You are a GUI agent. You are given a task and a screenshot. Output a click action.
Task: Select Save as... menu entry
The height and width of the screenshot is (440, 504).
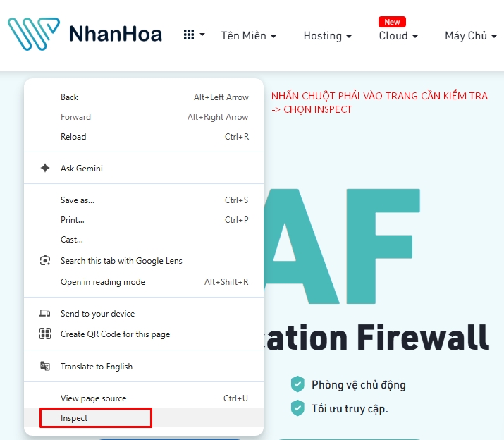[x=144, y=200]
